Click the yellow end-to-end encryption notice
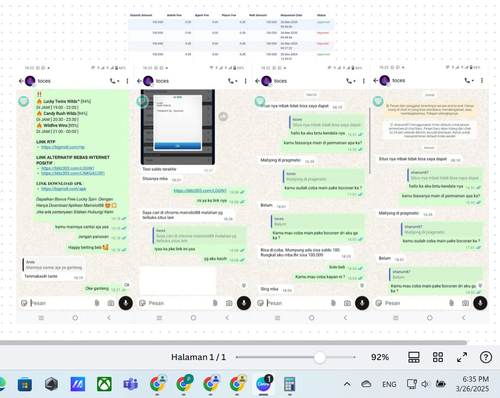This screenshot has height=398, width=500. [x=430, y=109]
